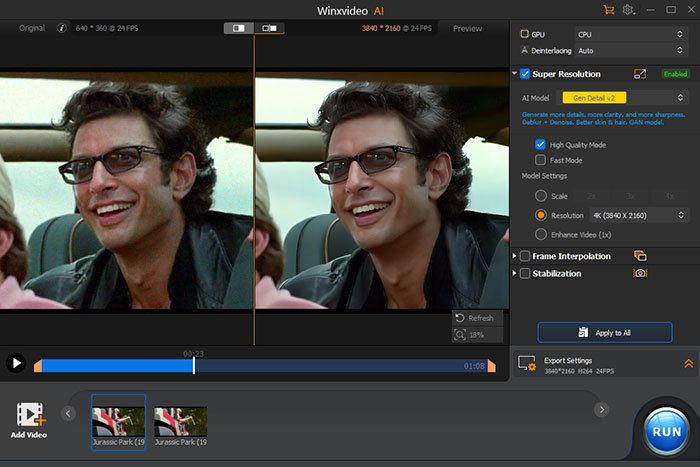The image size is (700, 467).
Task: Click the output 3840 * 2160 @ 24 FPS text
Action: coord(396,28)
